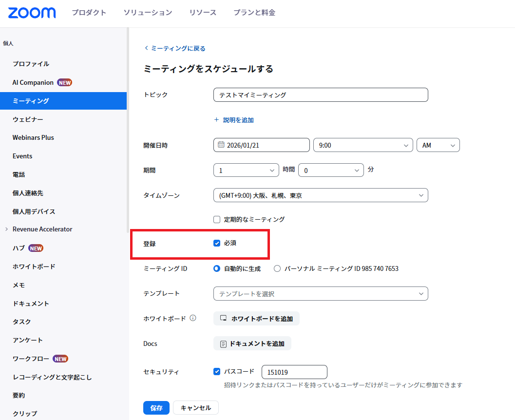Click the ホワイトボードを追加 button

click(x=256, y=319)
